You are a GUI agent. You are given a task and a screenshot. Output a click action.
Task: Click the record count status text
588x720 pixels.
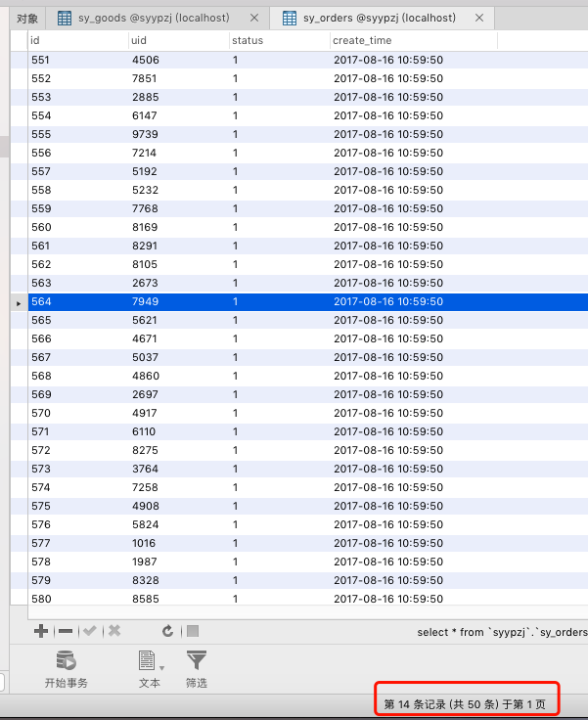[x=465, y=703]
